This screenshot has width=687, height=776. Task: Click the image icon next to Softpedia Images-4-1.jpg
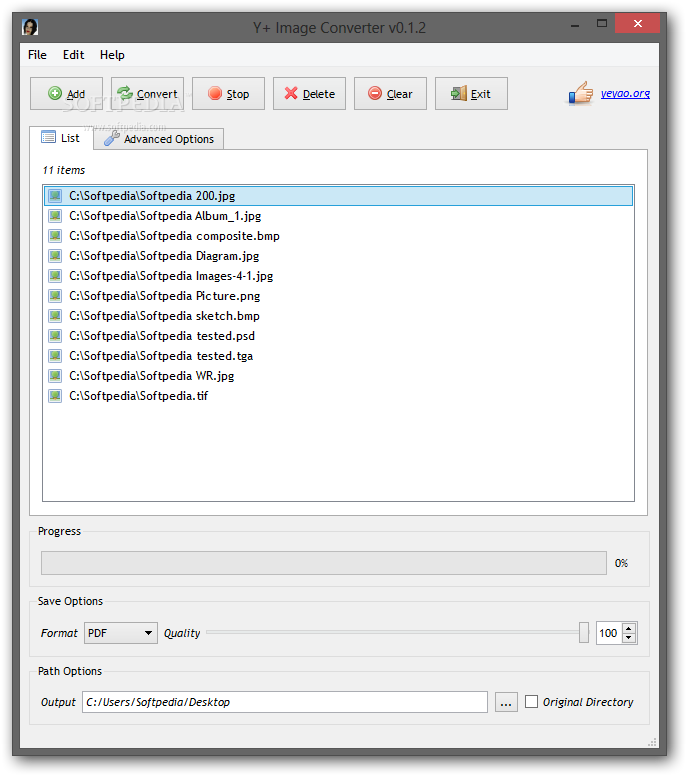pos(55,276)
